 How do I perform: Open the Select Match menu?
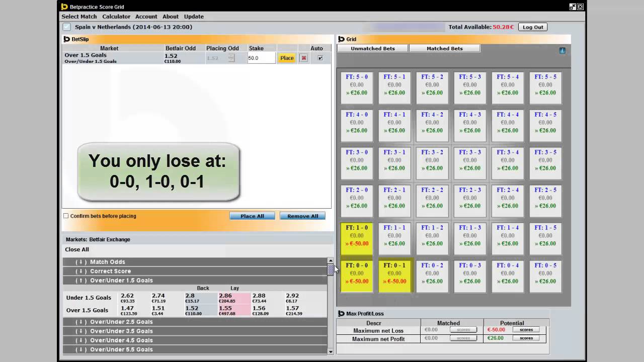coord(79,17)
